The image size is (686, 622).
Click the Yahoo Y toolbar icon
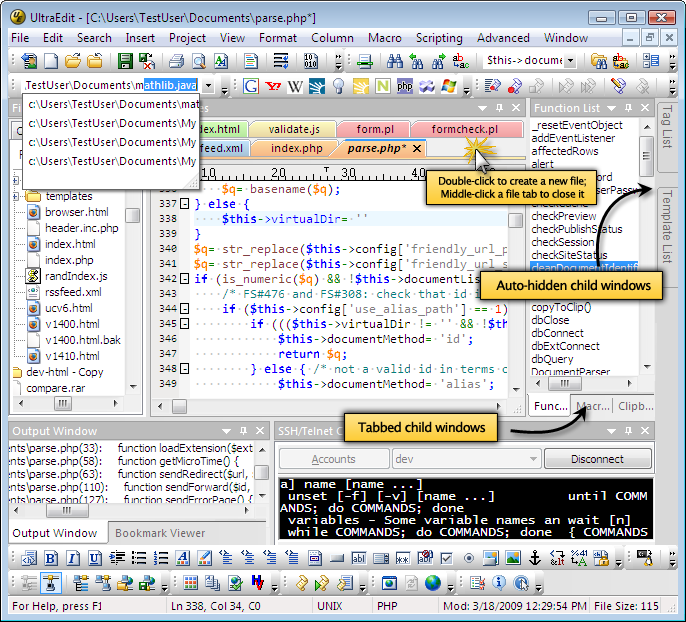tap(273, 87)
